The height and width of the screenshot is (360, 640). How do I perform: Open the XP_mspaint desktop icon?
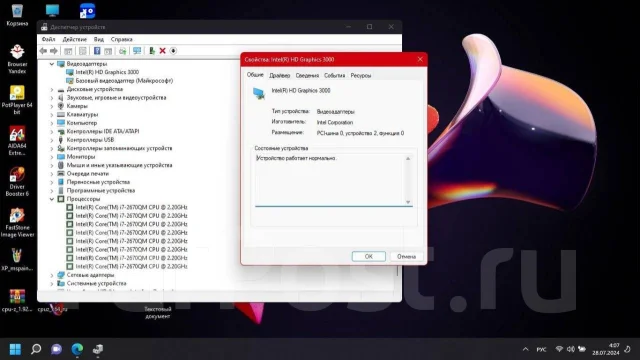(x=17, y=259)
